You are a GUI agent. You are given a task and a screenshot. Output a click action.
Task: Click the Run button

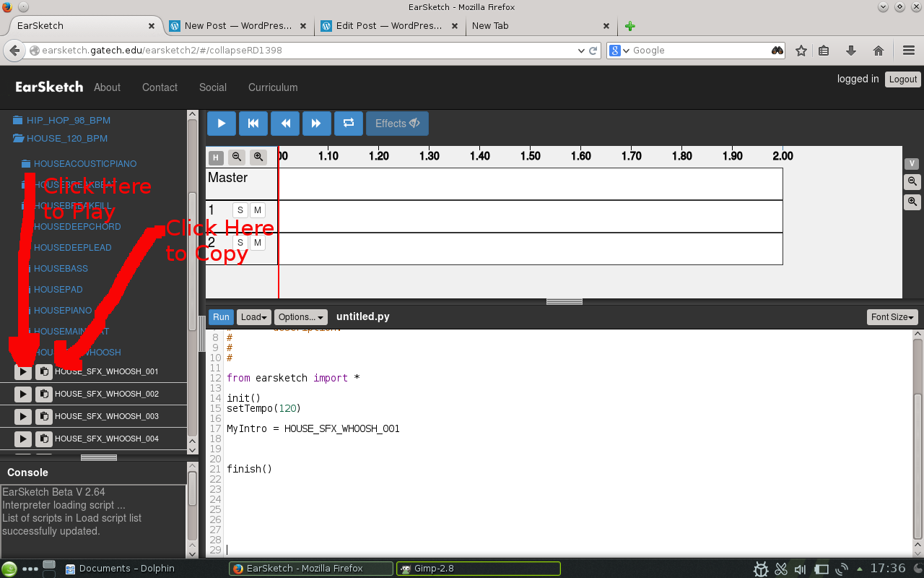221,317
